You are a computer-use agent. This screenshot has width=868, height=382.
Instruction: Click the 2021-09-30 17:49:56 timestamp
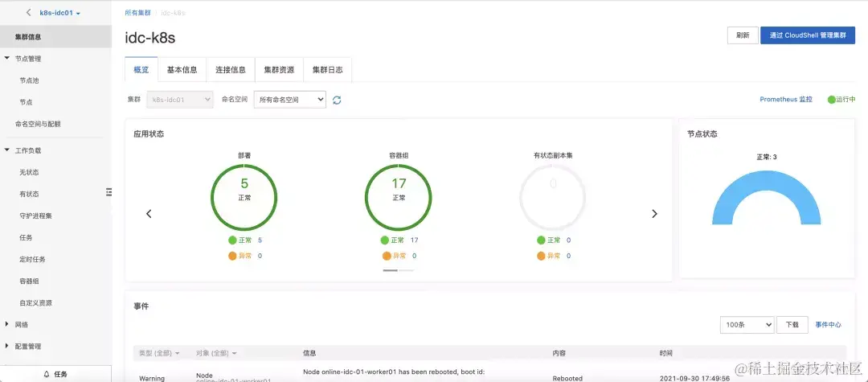pos(694,379)
